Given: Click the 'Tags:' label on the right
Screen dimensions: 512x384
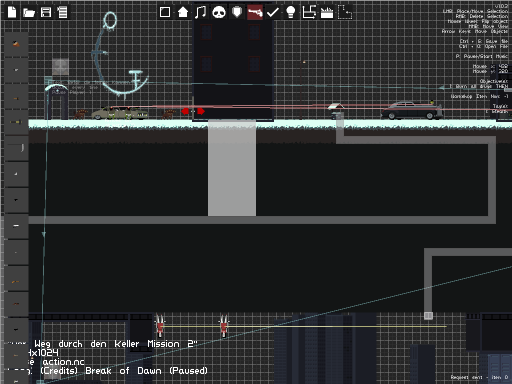Looking at the screenshot, I should tap(500, 106).
